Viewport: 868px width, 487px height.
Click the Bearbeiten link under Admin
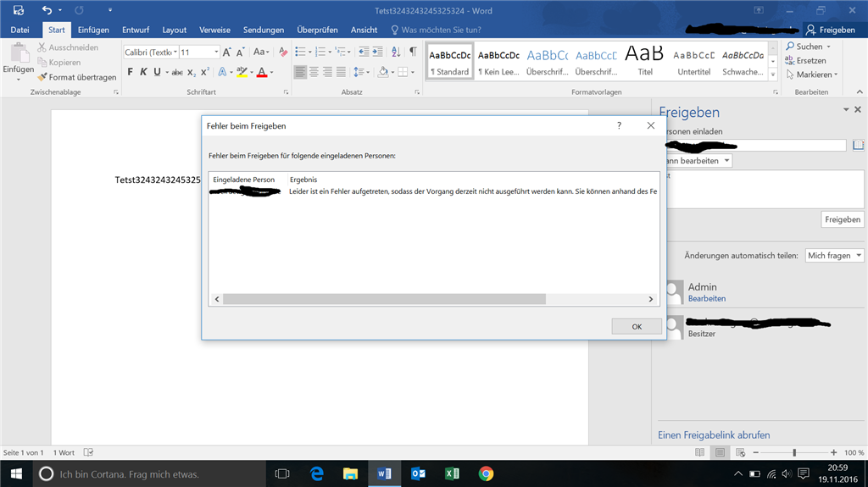click(x=707, y=298)
